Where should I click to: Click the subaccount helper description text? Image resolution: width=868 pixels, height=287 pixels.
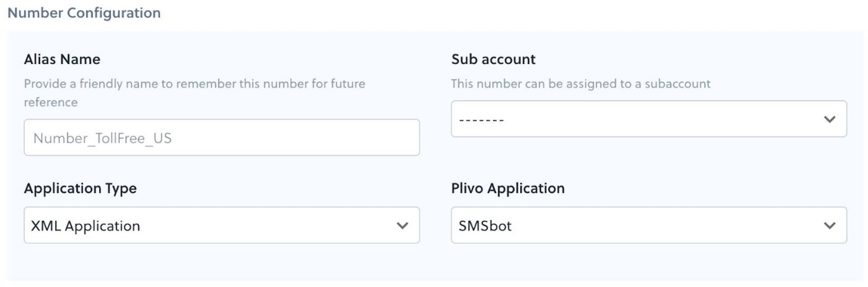580,83
